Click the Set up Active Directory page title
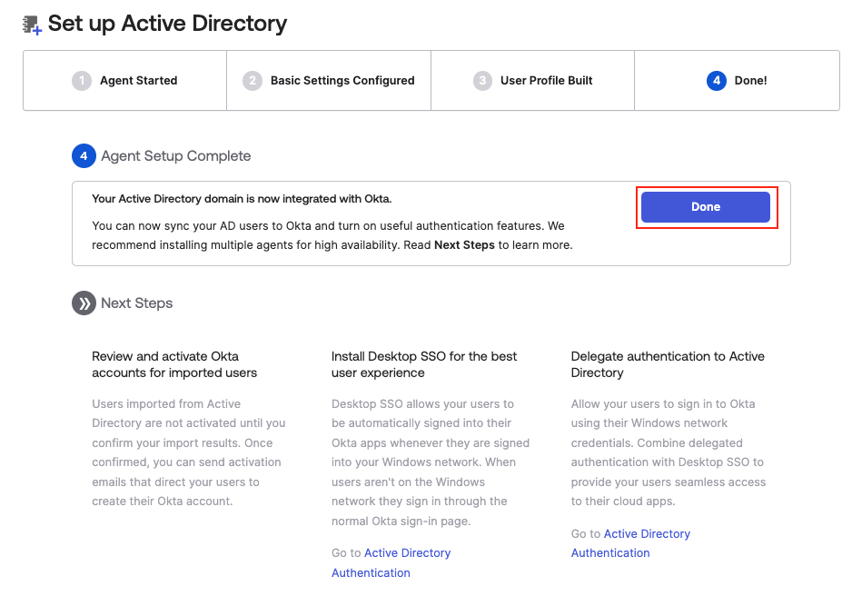The image size is (852, 616). [167, 24]
